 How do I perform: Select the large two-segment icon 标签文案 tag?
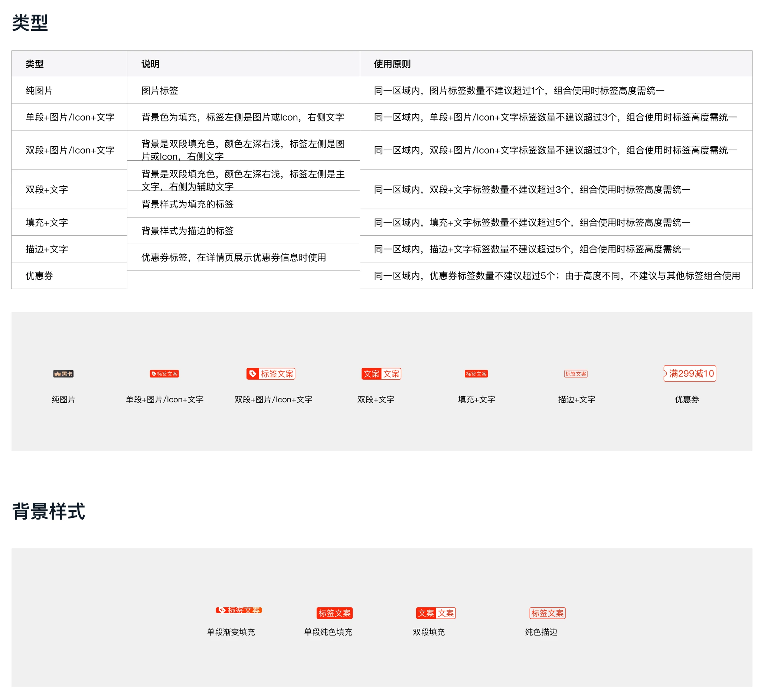(271, 374)
